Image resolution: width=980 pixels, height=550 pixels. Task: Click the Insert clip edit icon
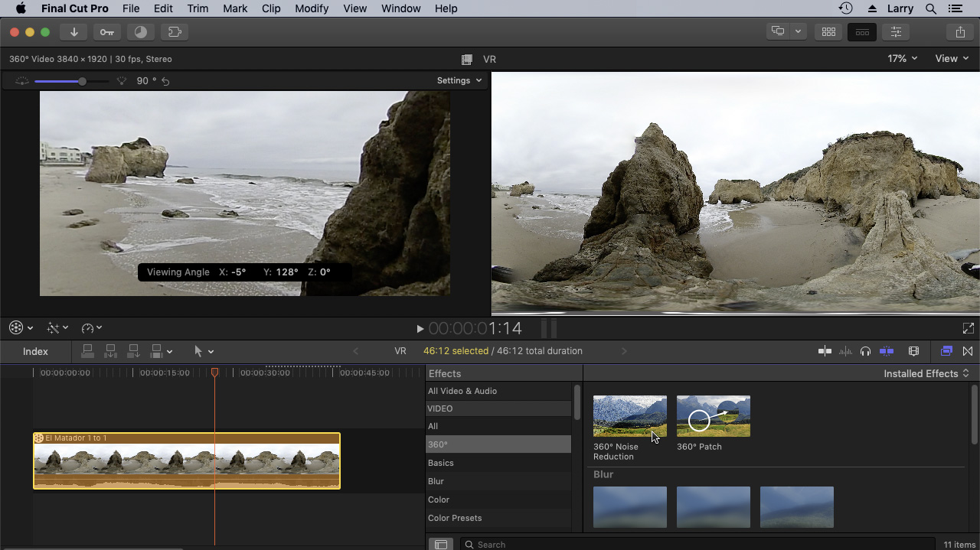[111, 351]
